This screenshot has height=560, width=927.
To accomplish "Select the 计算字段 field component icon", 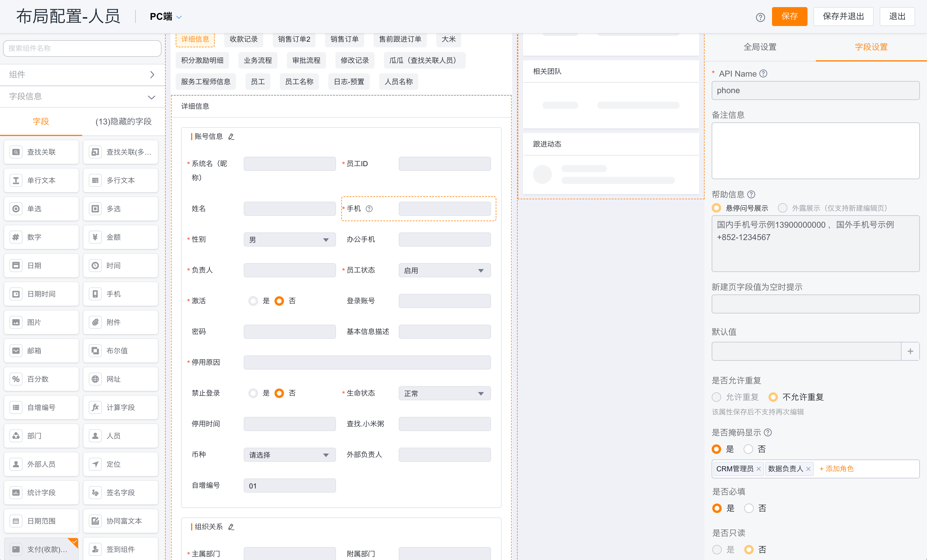I will coord(96,407).
